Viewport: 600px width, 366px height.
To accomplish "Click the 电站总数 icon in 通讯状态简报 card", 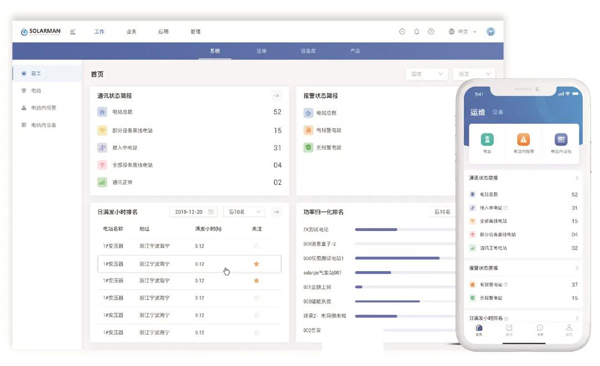I will pyautogui.click(x=102, y=112).
